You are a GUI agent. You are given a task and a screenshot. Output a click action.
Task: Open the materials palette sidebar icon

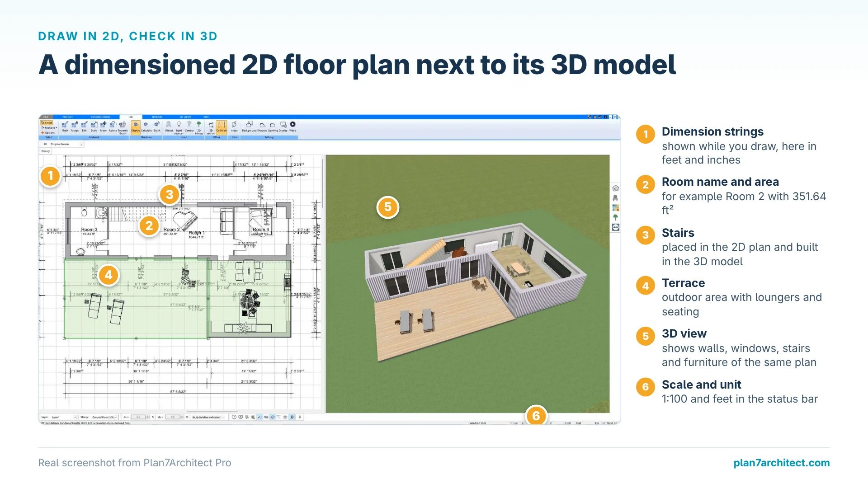click(615, 208)
